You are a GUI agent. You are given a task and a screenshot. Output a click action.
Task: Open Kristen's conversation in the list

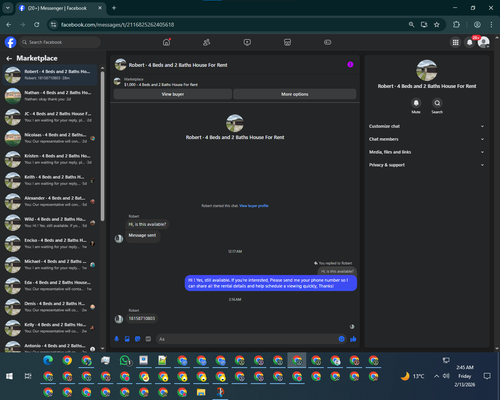click(50, 159)
